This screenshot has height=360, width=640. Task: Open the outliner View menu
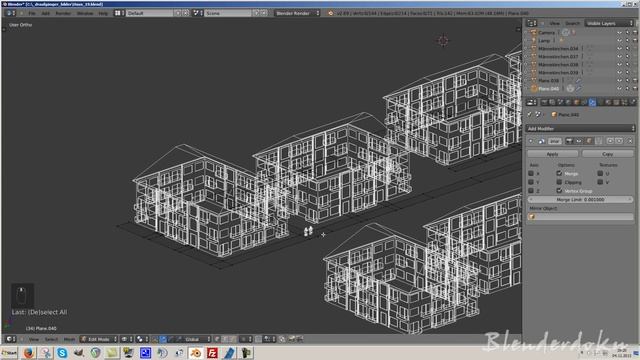point(554,23)
